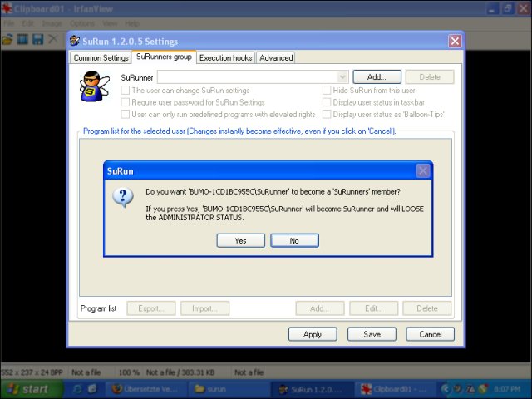Open the Help menu in IrfanView

click(x=131, y=23)
